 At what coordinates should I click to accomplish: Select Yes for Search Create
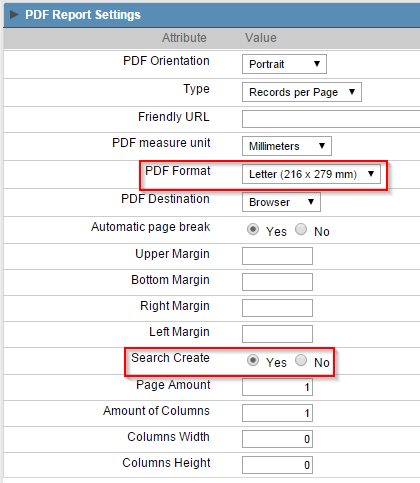click(x=253, y=360)
